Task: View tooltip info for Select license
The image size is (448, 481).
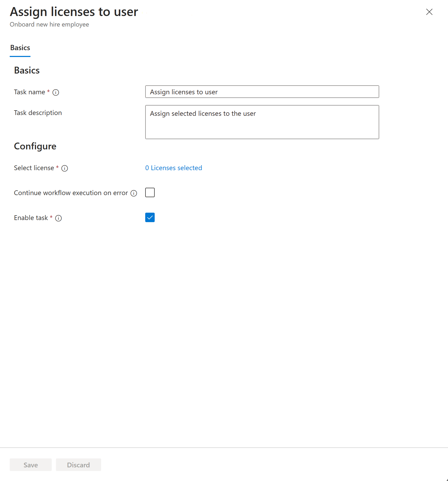Action: click(x=65, y=168)
